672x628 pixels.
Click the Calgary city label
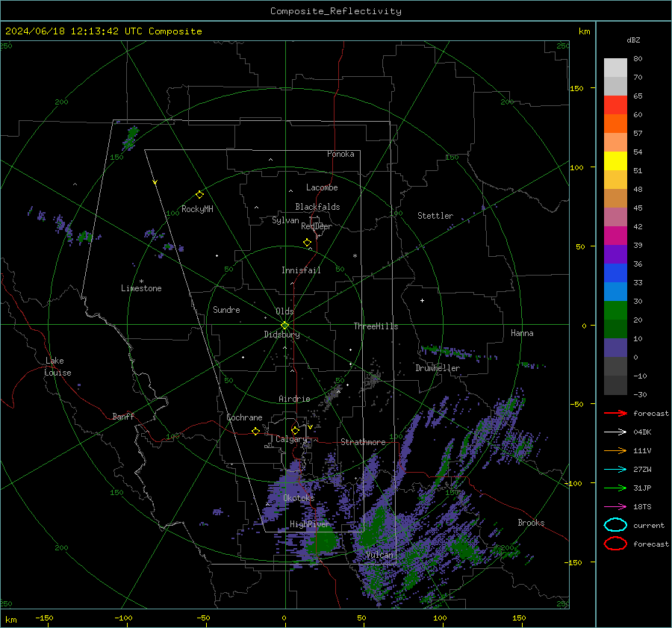coord(291,439)
